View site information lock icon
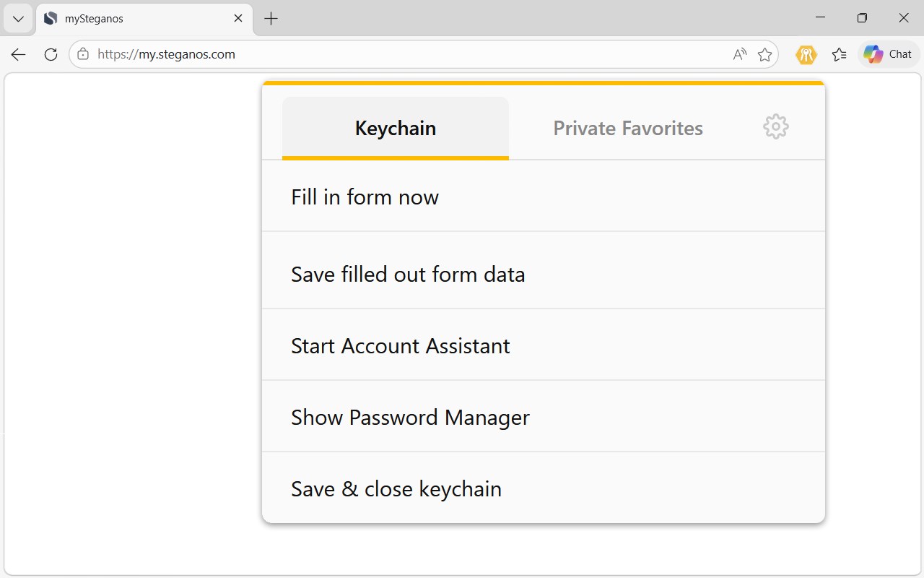Viewport: 924px width, 578px height. coord(83,54)
